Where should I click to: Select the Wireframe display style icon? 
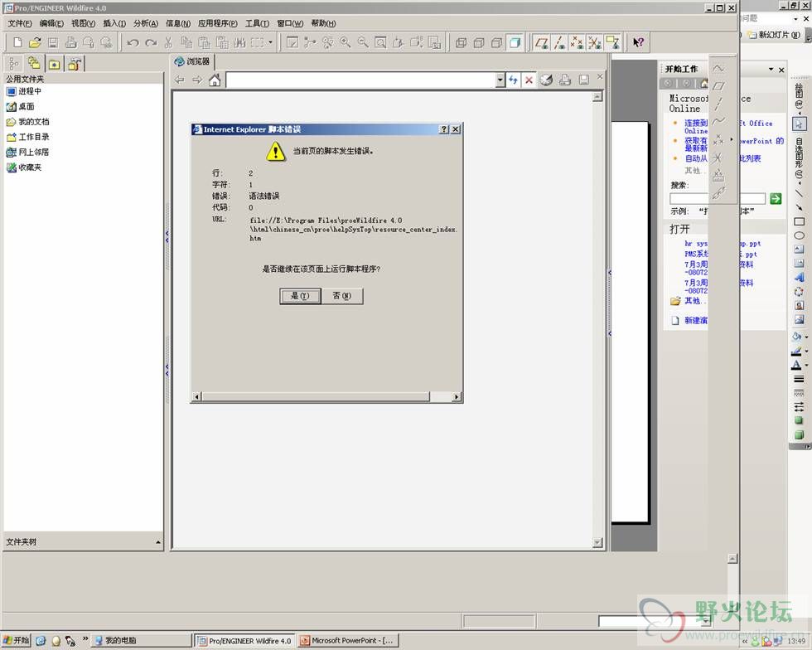(x=461, y=42)
